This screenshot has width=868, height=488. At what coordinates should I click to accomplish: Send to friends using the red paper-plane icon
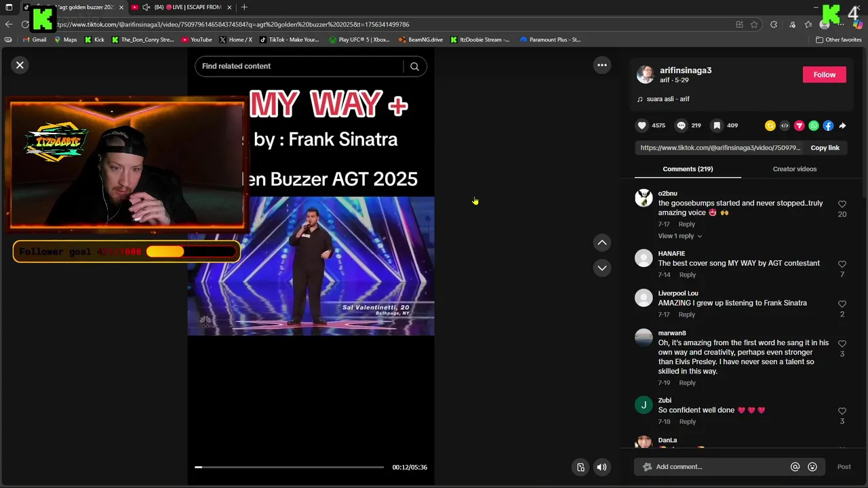[799, 125]
